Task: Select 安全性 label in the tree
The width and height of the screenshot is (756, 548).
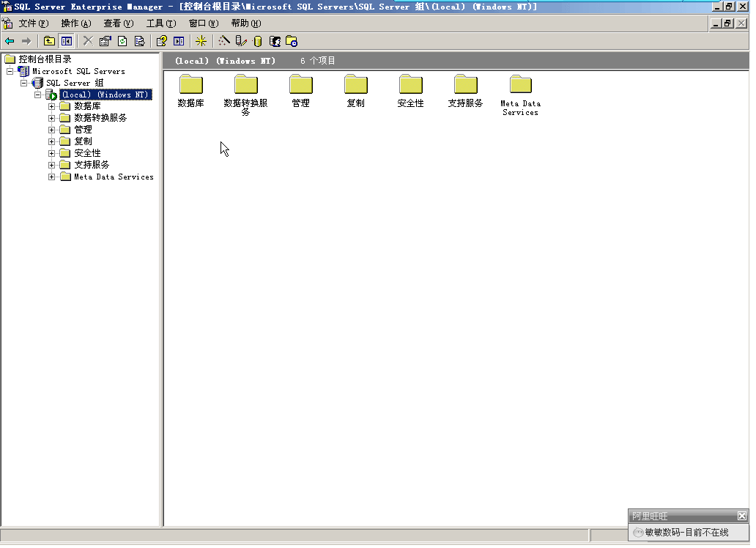Action: click(87, 153)
